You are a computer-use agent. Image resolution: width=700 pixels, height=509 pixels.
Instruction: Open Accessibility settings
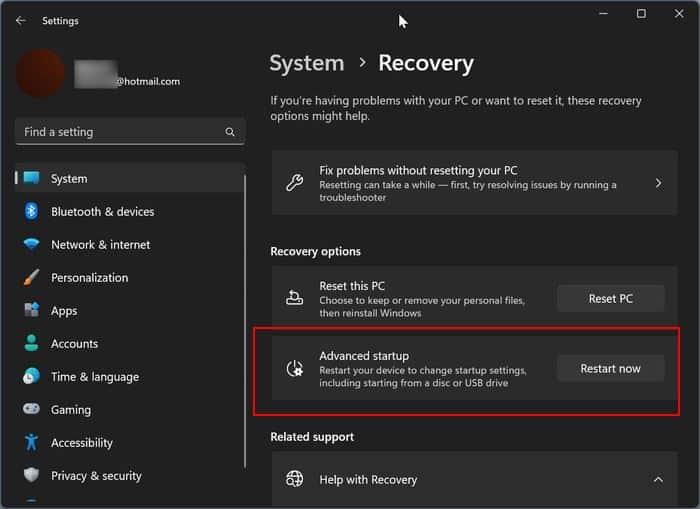click(130, 442)
